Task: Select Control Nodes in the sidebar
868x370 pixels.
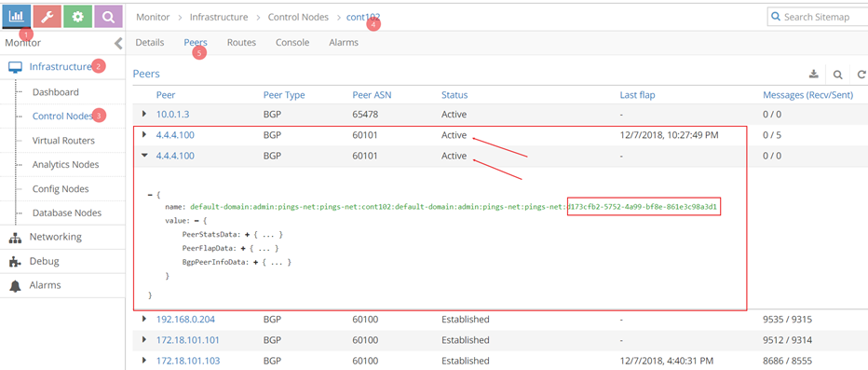Action: click(62, 116)
